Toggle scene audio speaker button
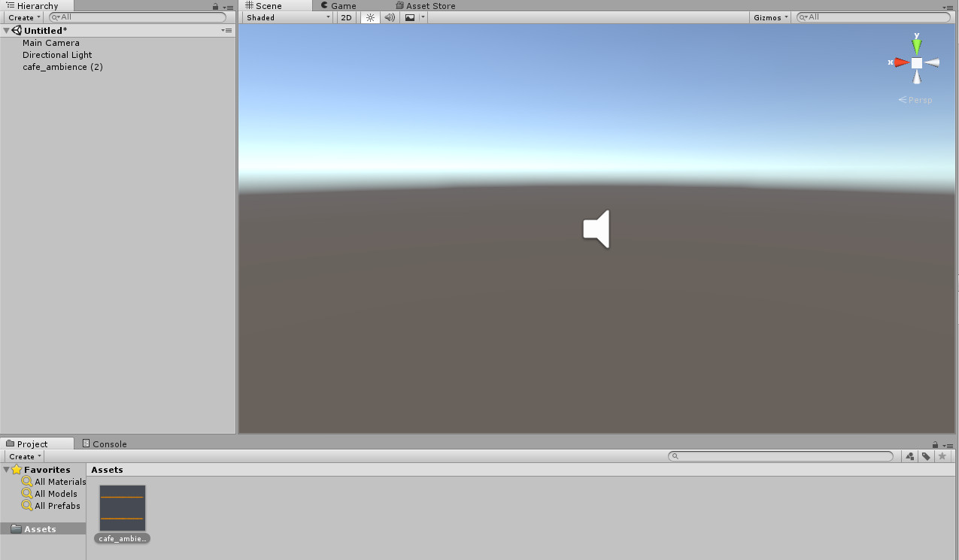959x560 pixels. 390,17
